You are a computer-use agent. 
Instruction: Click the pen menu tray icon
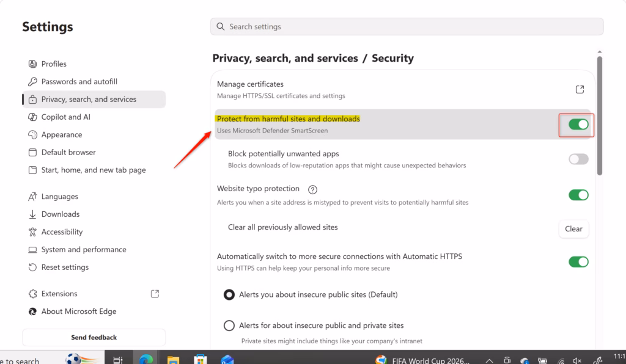pyautogui.click(x=598, y=360)
